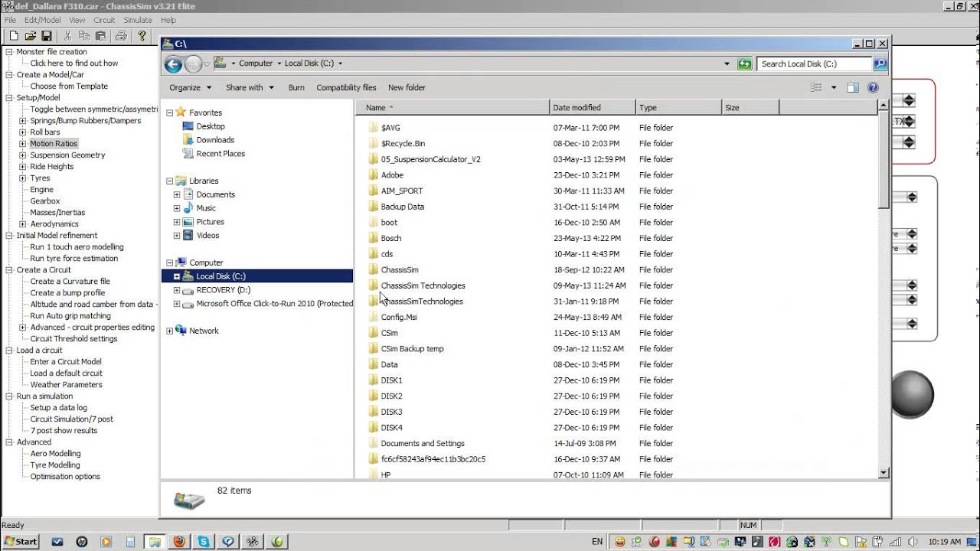Toggle the preview pane icon in Explorer
This screenshot has height=551, width=980.
click(853, 87)
